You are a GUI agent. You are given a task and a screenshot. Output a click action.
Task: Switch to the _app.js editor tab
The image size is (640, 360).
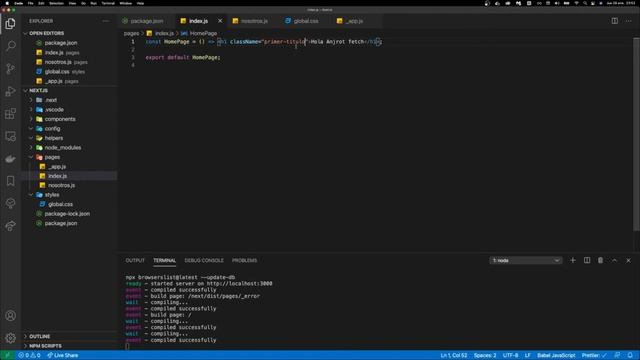[354, 21]
